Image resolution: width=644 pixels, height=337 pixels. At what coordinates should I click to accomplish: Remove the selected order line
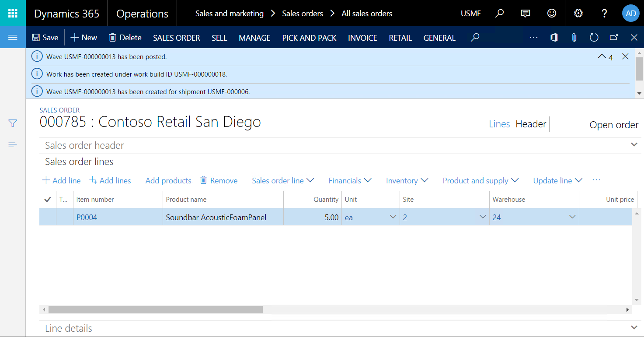pyautogui.click(x=219, y=180)
